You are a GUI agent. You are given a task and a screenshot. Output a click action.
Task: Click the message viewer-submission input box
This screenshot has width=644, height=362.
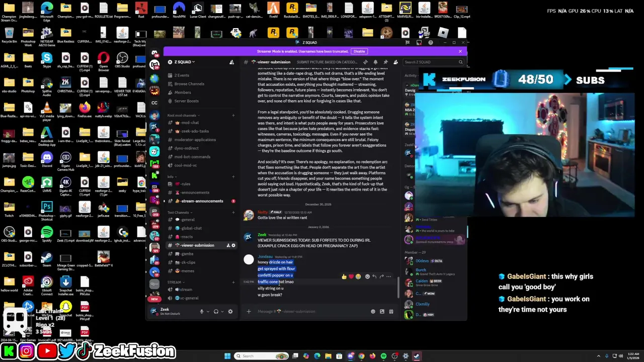[x=312, y=311]
